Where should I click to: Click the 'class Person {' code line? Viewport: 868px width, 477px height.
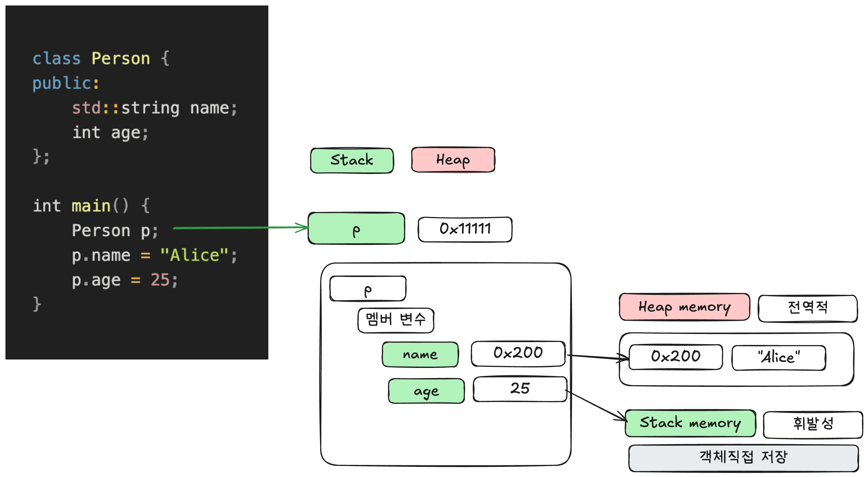(x=101, y=59)
